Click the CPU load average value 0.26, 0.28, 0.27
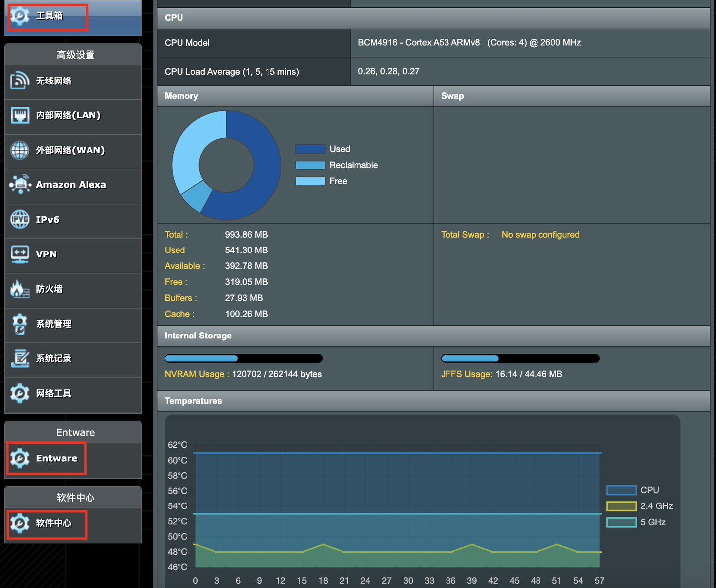The width and height of the screenshot is (716, 588). [389, 71]
